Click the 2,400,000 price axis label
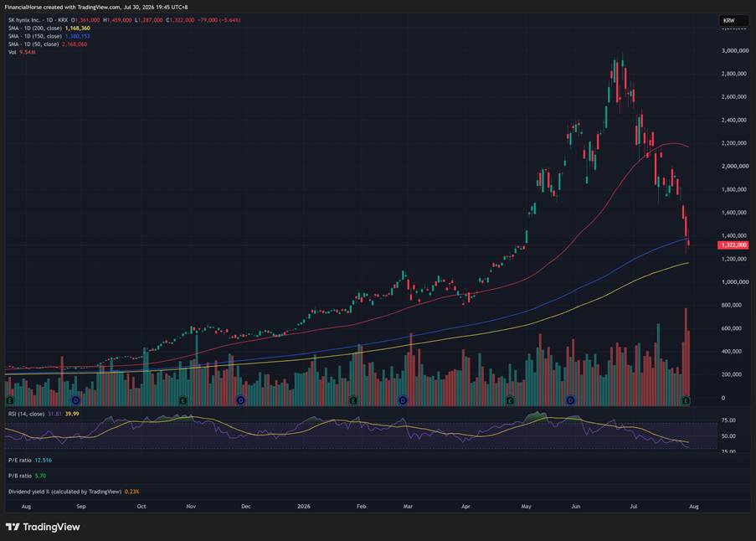 [735, 120]
